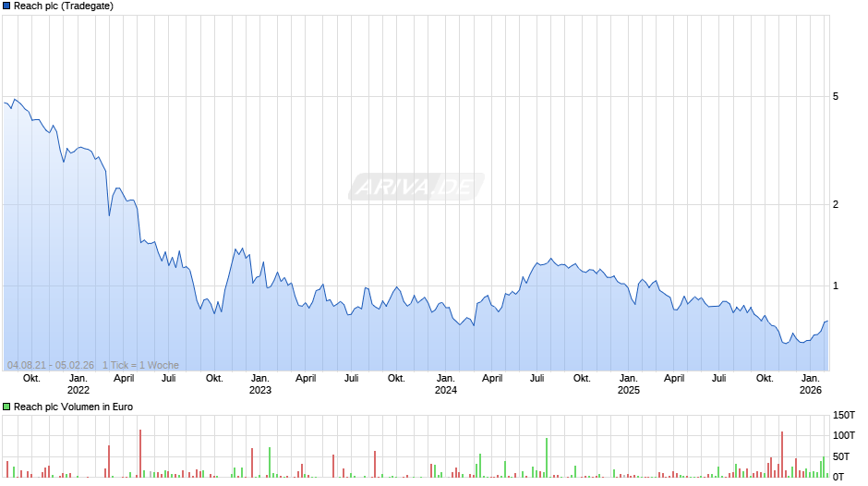Click the 'Jan. 2022' axis label
Screen dimensions: 868x486
tap(78, 384)
